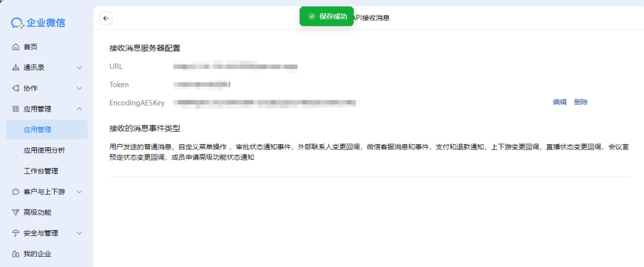Click the 删除 link
The height and width of the screenshot is (267, 644).
pos(581,103)
